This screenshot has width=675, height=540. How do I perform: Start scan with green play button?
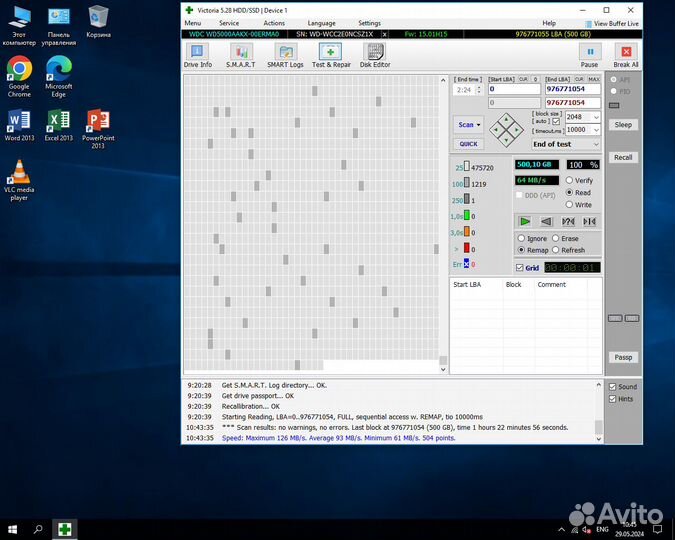525,221
